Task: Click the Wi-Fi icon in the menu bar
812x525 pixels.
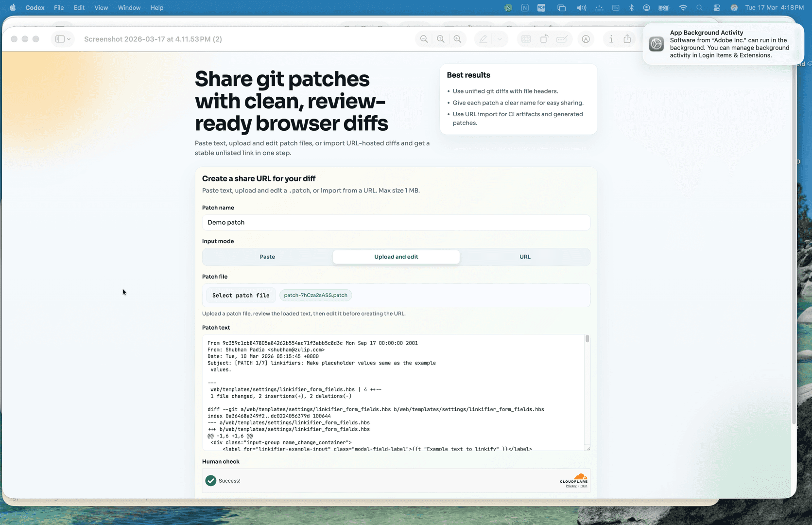Action: [x=683, y=7]
